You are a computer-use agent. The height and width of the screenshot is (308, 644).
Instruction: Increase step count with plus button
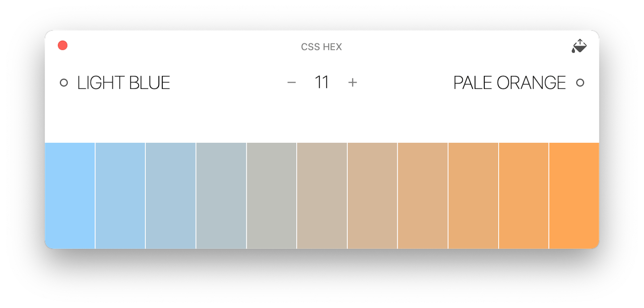(x=353, y=83)
